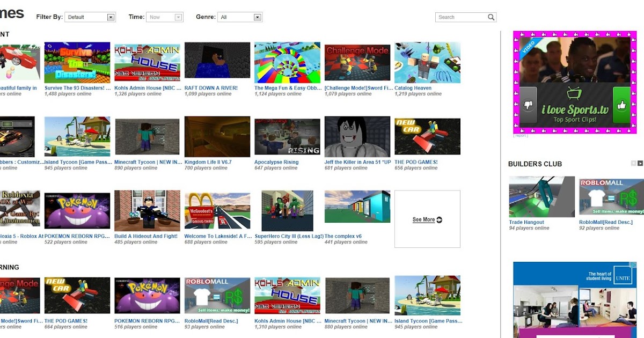Open Build A Hideout And Fight thumbnail
The image size is (644, 338).
pyautogui.click(x=147, y=210)
